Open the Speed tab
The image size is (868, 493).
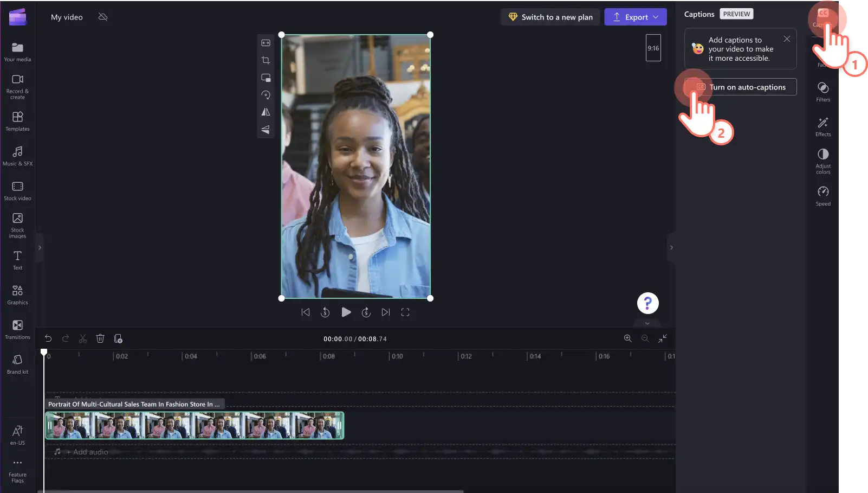click(x=823, y=196)
